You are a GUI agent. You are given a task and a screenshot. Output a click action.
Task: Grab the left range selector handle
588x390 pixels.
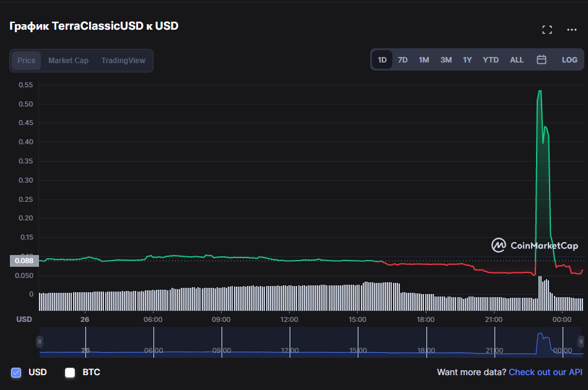[x=40, y=342]
